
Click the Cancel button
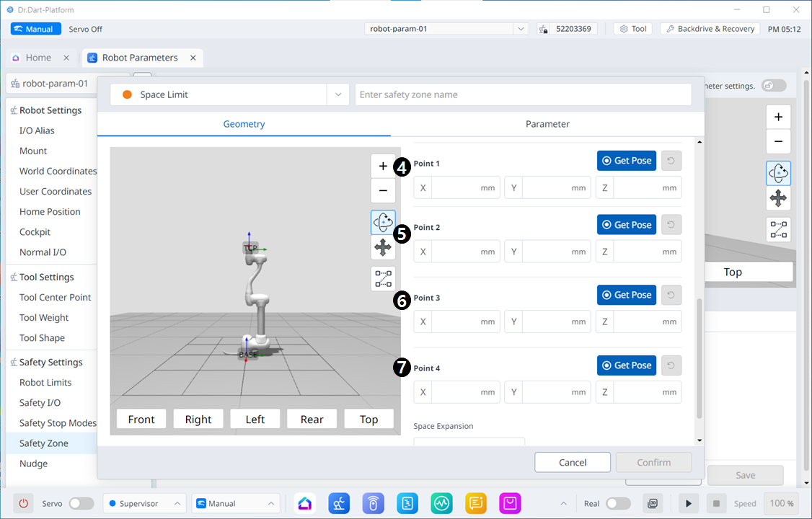573,462
